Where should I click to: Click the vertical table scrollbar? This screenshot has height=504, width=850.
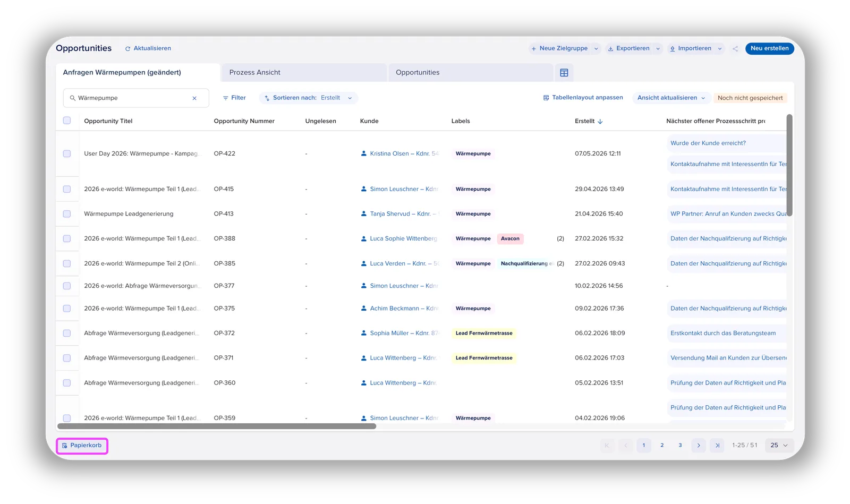(789, 165)
